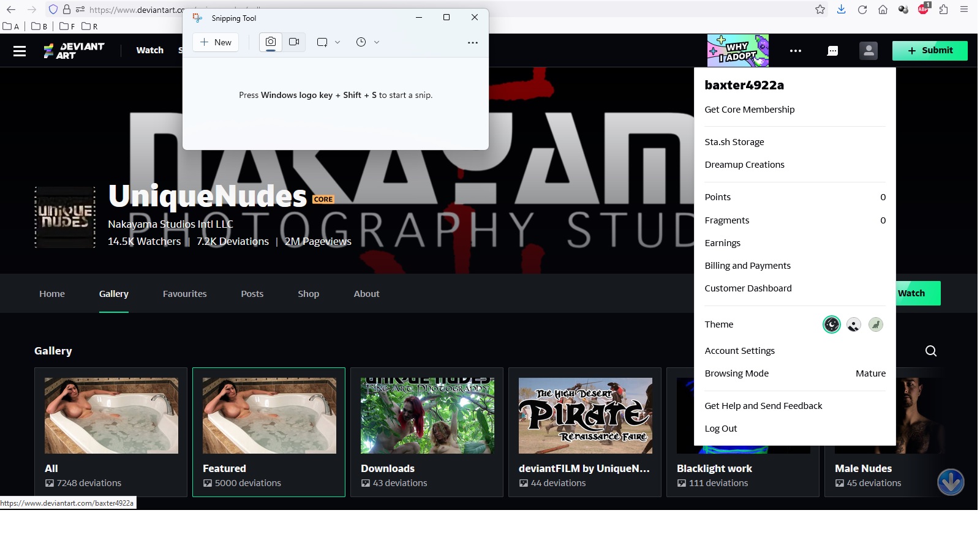Go to browser home page
The image size is (980, 551).
click(x=883, y=9)
